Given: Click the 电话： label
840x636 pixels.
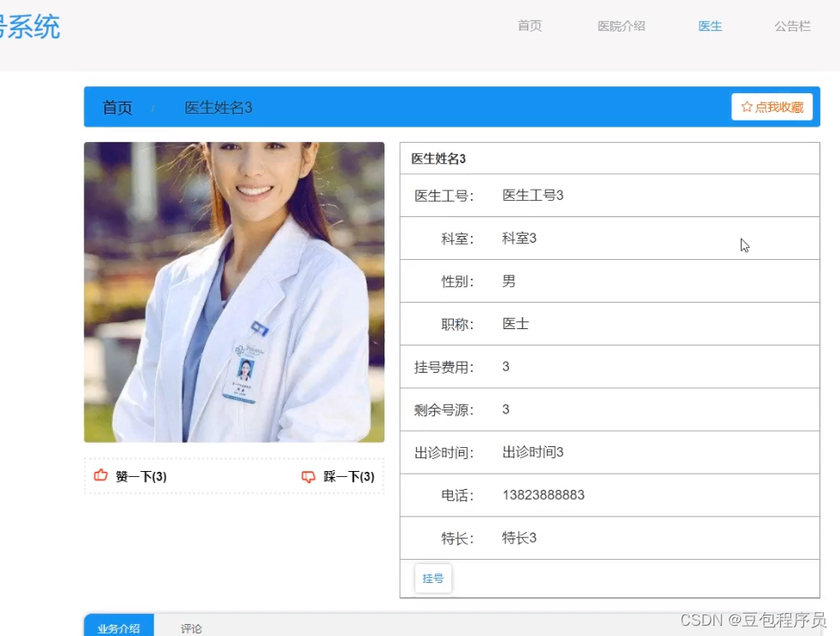Looking at the screenshot, I should (457, 496).
